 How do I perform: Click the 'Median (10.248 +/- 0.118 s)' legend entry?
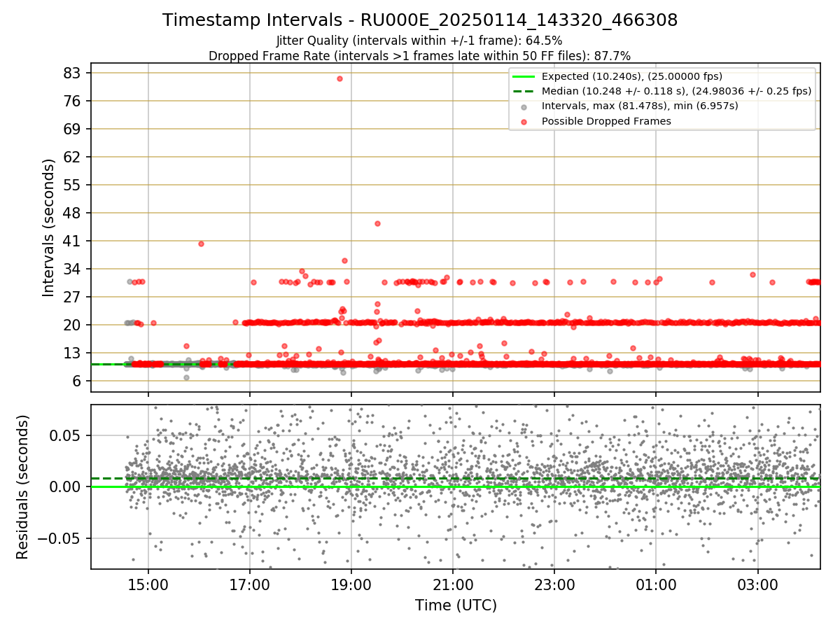click(x=676, y=91)
